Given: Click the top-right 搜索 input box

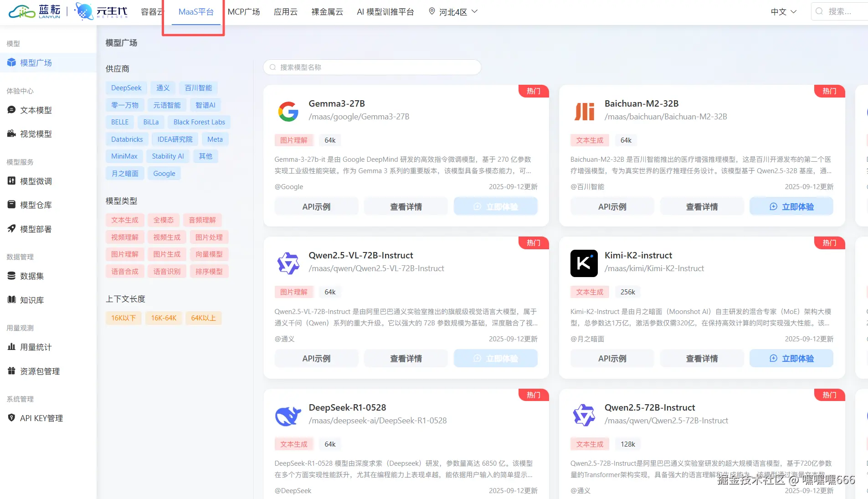Looking at the screenshot, I should (x=839, y=11).
